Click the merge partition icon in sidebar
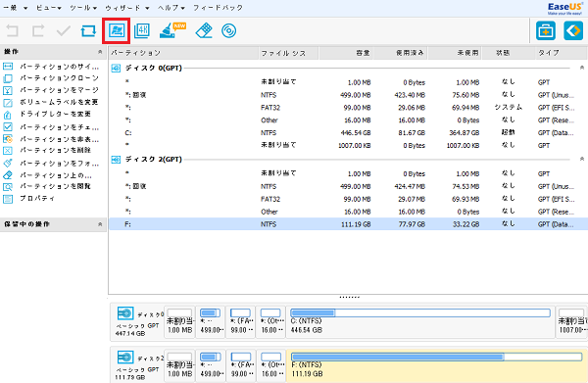Viewport: 588px width, 383px height. point(8,90)
